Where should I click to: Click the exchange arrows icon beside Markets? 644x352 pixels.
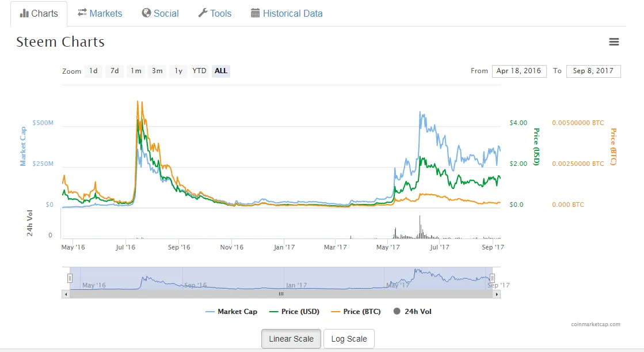(x=82, y=12)
